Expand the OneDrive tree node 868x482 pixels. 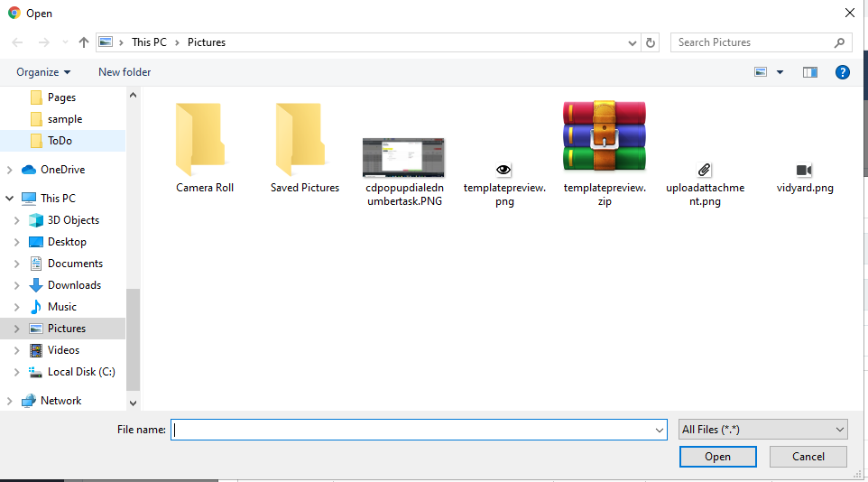point(9,170)
